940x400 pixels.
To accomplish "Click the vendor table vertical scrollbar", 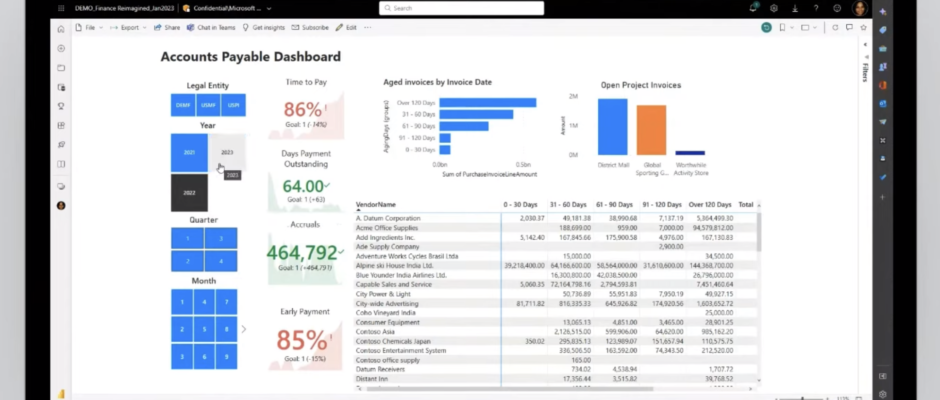I will pyautogui.click(x=760, y=233).
